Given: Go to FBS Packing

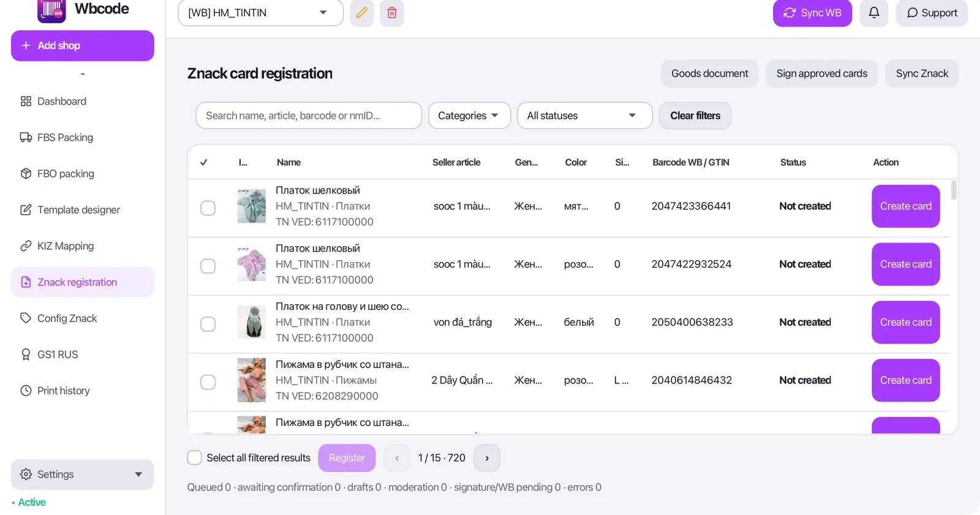Looking at the screenshot, I should [83, 137].
